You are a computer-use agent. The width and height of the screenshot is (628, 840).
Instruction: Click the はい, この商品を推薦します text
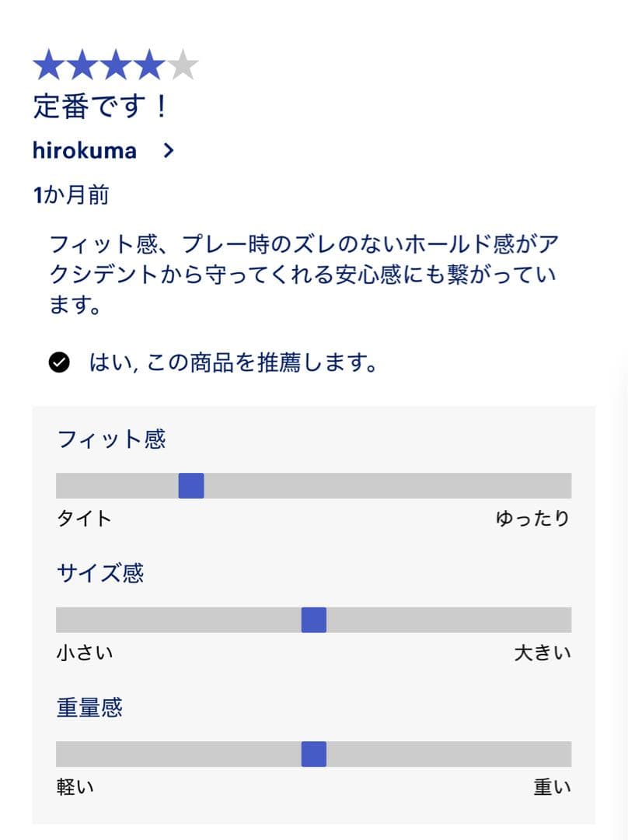coord(233,362)
